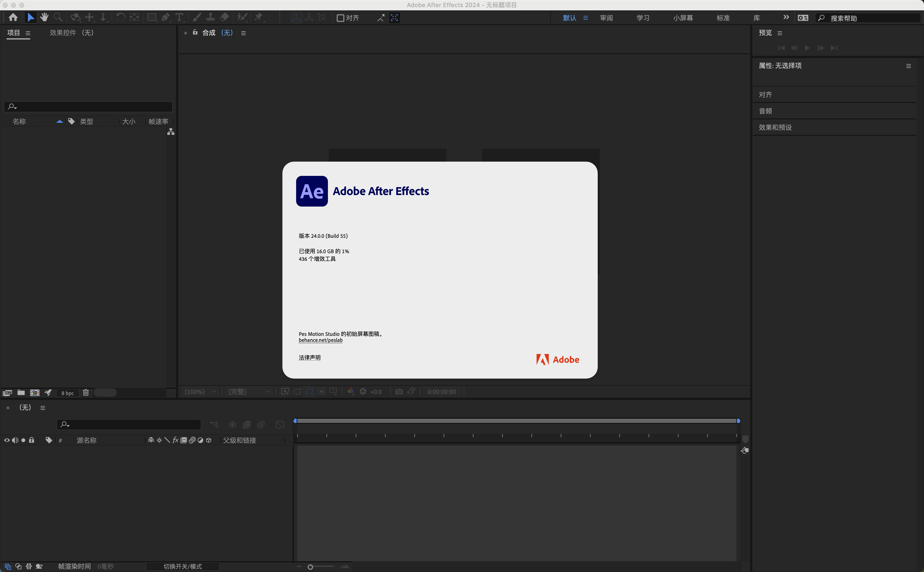The height and width of the screenshot is (572, 924).
Task: Open the (完整) resolution dropdown
Action: coord(250,391)
